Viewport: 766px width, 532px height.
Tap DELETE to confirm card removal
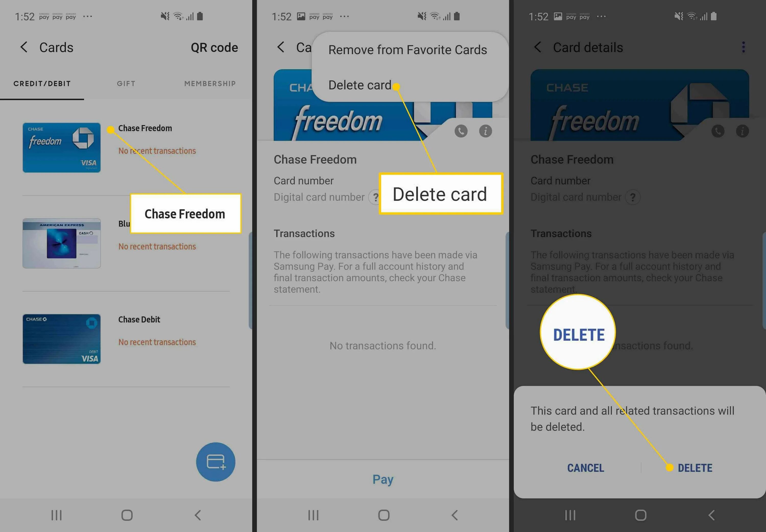[694, 467]
